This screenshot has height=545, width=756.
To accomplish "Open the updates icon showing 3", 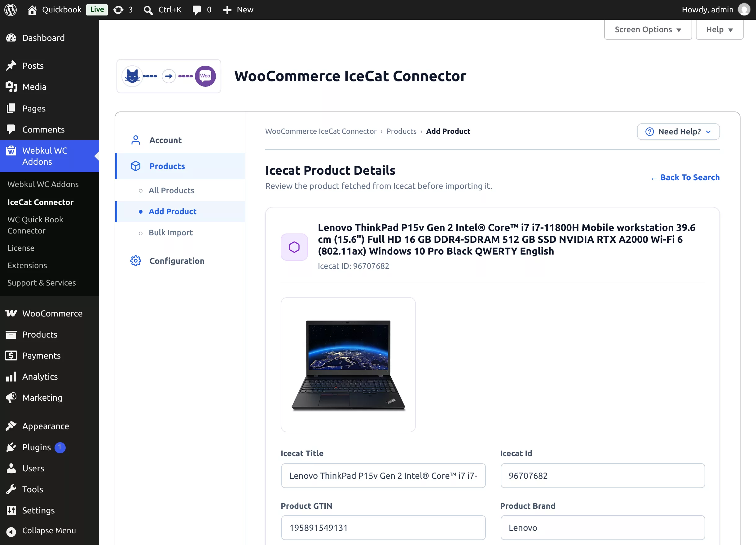I will [118, 10].
